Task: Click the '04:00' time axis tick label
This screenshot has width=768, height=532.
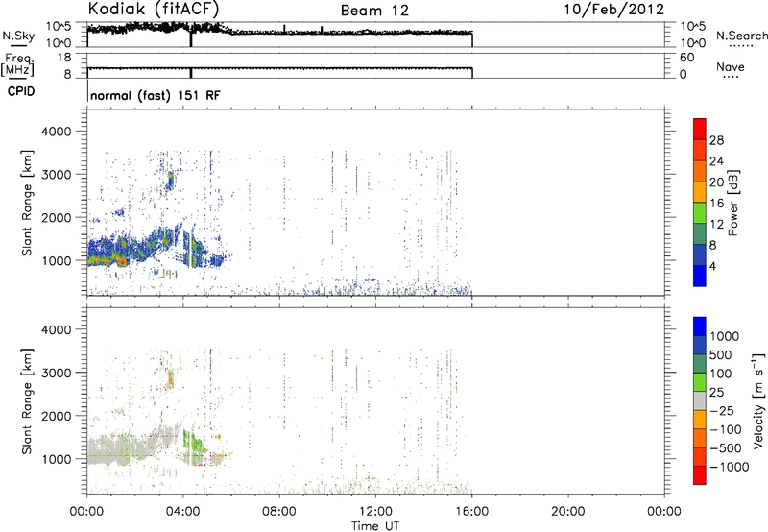Action: click(183, 512)
